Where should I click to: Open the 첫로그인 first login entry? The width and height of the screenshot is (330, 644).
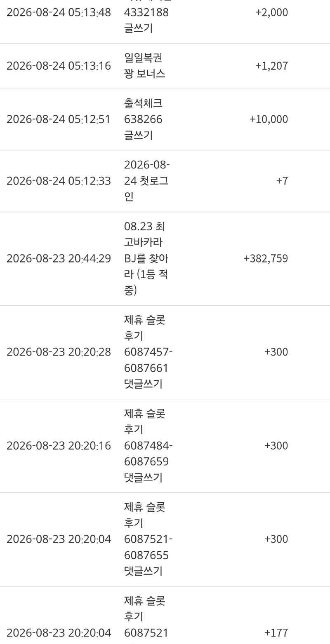(x=147, y=181)
